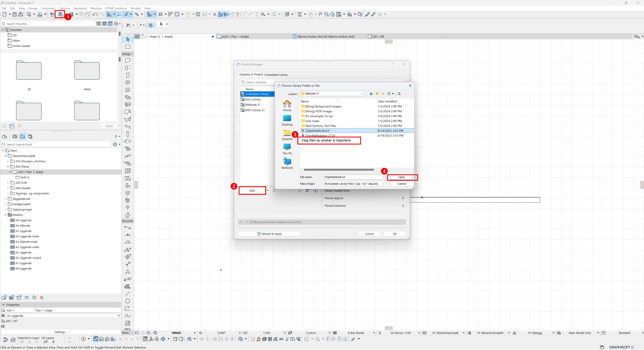644x350 pixels.
Task: Click red delete X in Layout Book
Action: pos(42,298)
